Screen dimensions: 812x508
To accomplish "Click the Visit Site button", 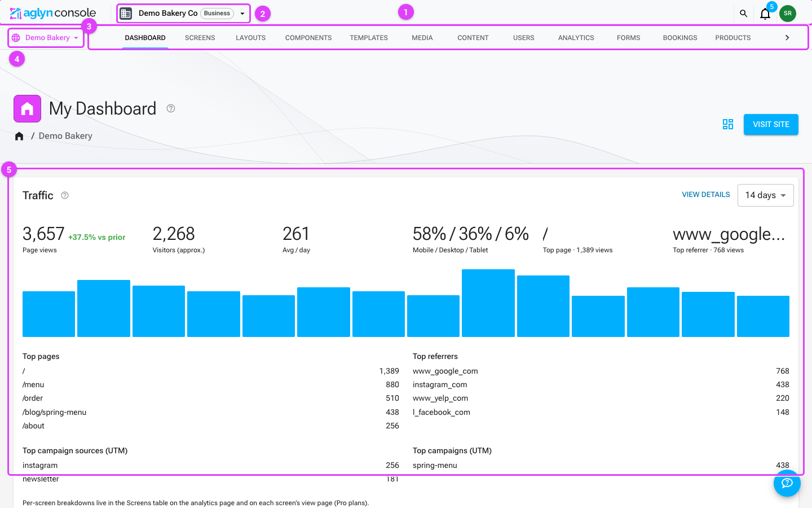I will [x=771, y=125].
